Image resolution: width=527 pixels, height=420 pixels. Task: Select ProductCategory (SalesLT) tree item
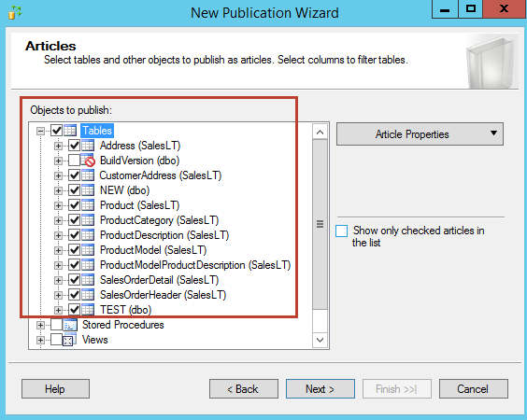click(159, 220)
